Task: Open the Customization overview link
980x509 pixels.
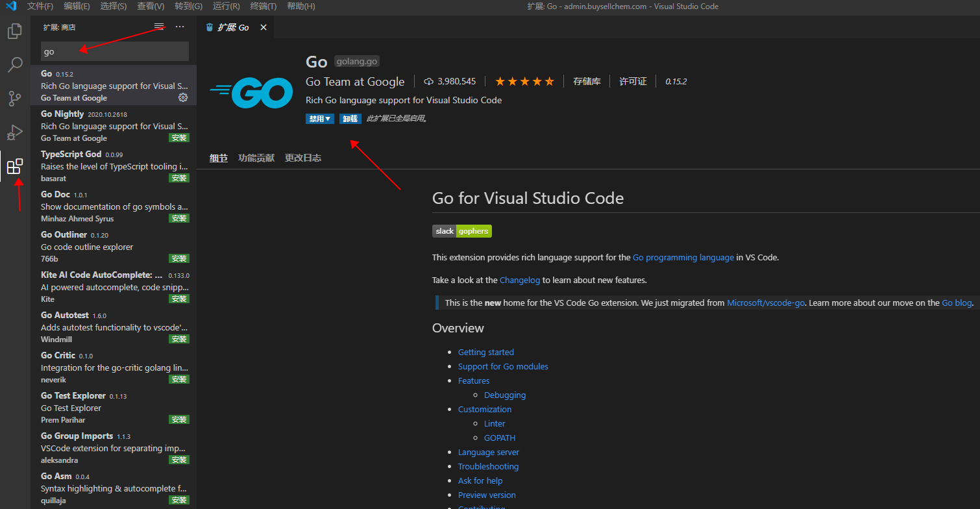Action: tap(485, 409)
